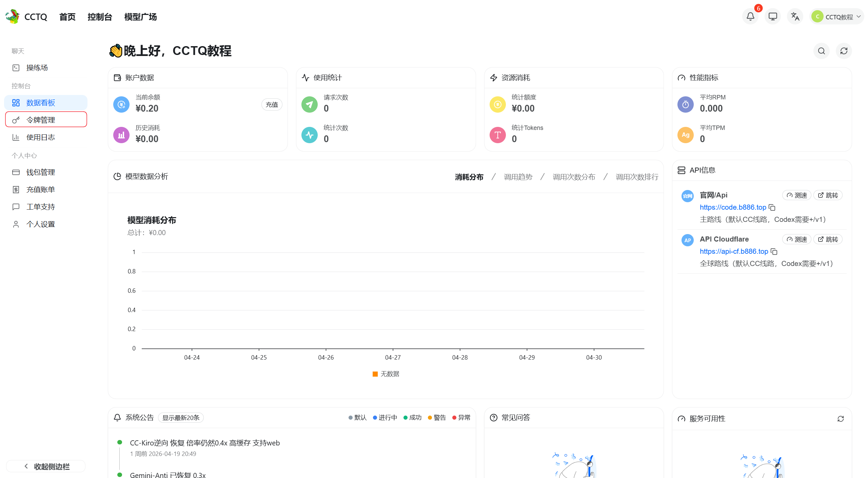Screen dimensions: 868x478
Task: Run 测速 for the 官网/Api endpoint
Action: [x=796, y=195]
